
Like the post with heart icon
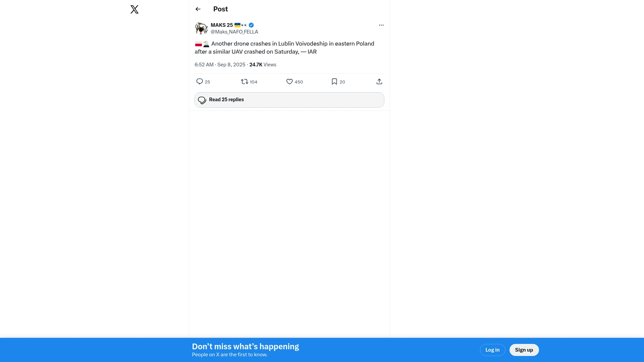(289, 81)
